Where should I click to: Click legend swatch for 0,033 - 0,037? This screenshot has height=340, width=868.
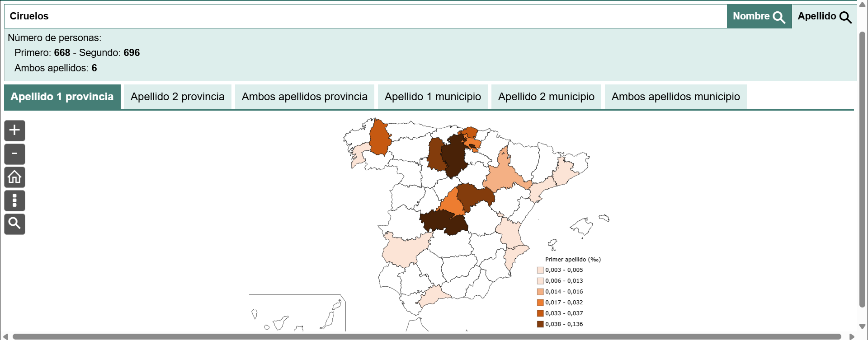(x=540, y=313)
